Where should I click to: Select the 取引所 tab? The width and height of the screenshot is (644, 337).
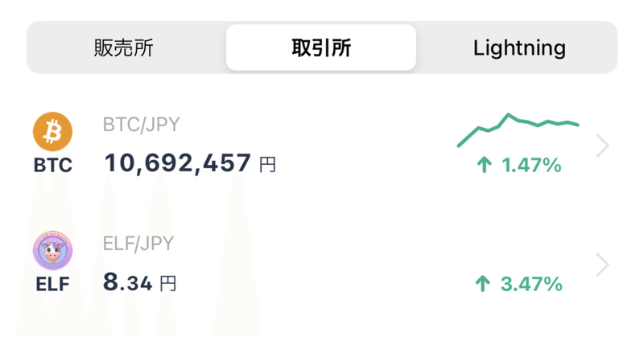[x=321, y=47]
